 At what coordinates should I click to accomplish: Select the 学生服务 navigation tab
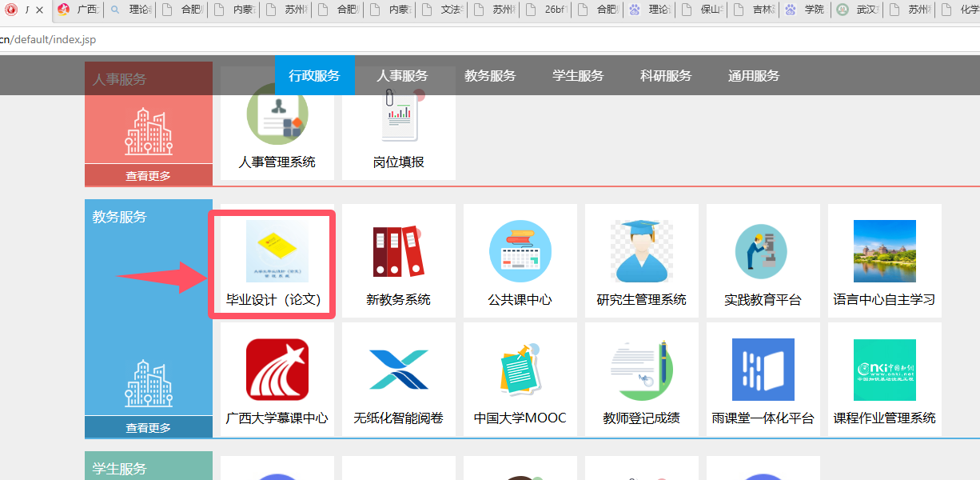point(577,76)
